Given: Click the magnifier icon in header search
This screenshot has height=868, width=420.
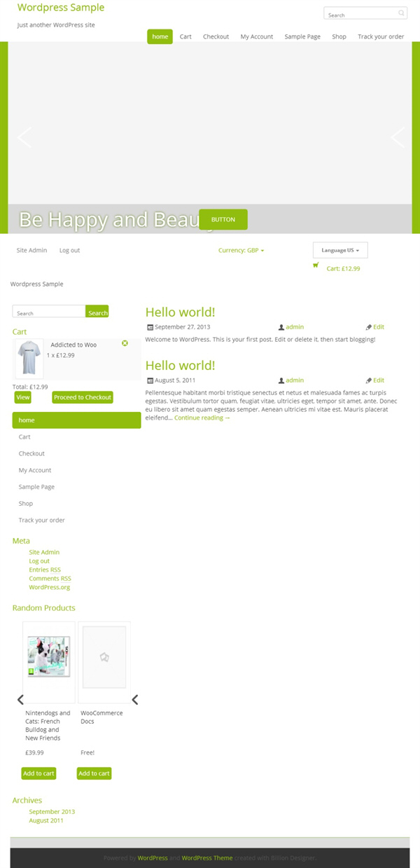Looking at the screenshot, I should [x=401, y=13].
